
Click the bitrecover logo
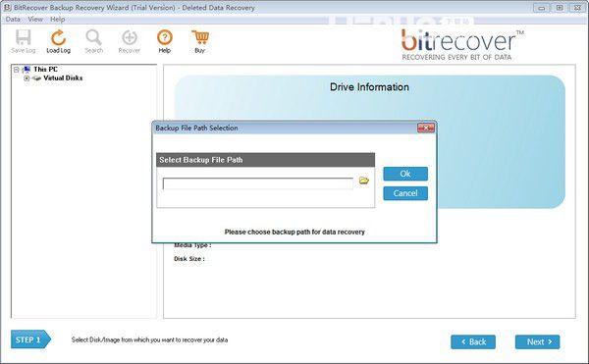[x=462, y=45]
